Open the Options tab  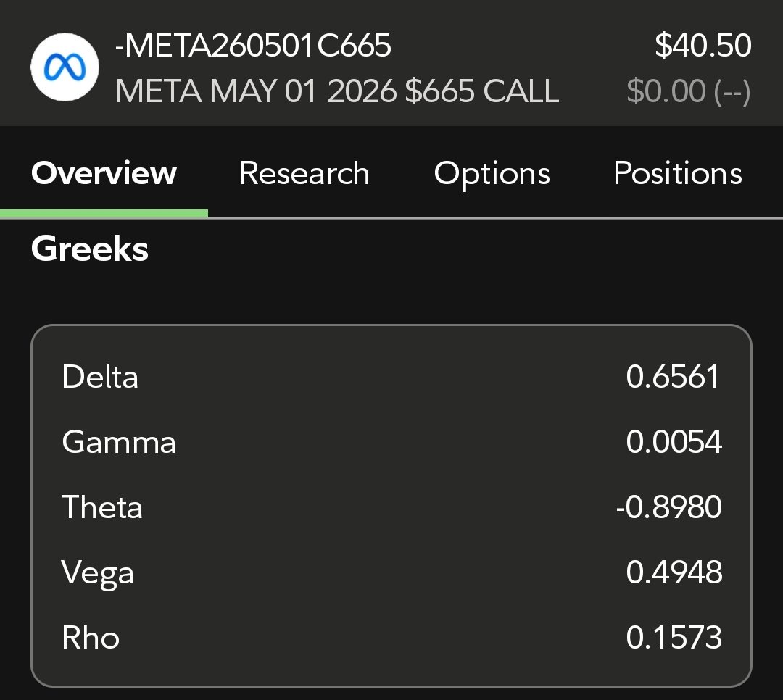pyautogui.click(x=492, y=174)
